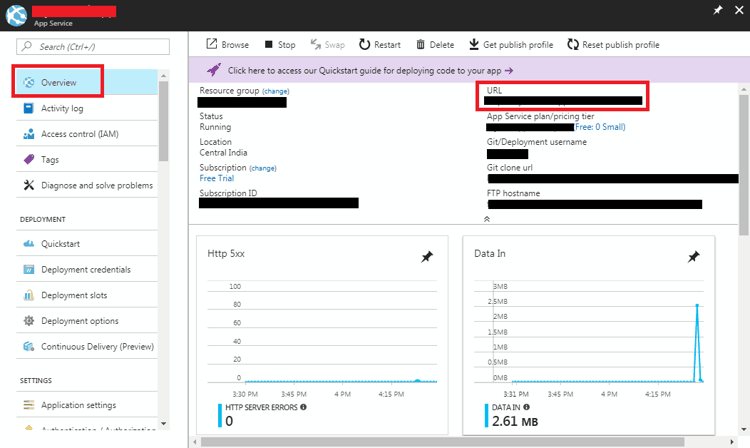Open the Overview menu item

pyautogui.click(x=58, y=81)
